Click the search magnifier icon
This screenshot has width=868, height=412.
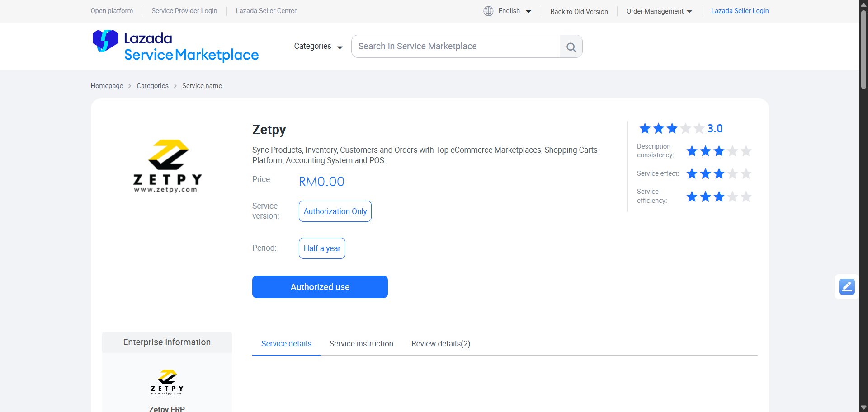571,47
